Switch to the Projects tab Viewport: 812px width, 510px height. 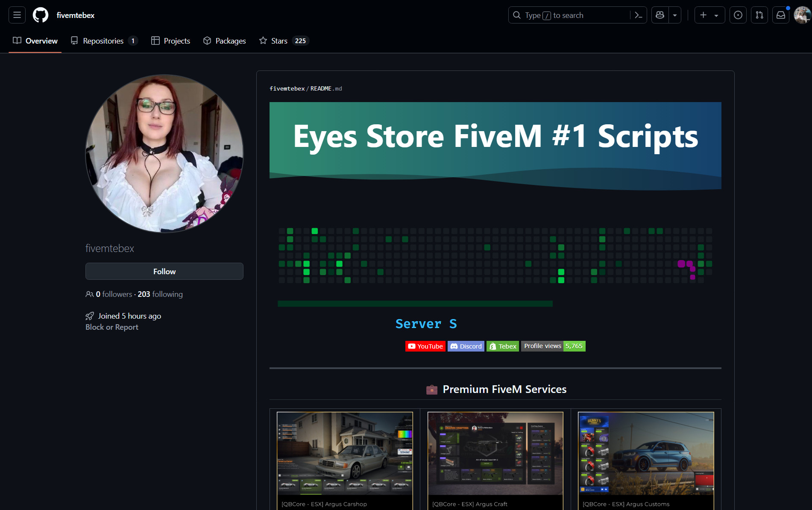pos(170,41)
